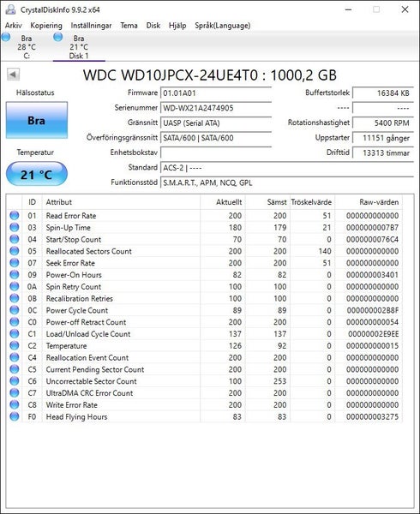Click the Attribut column header
Screen dimensions: 420x514
121,202
